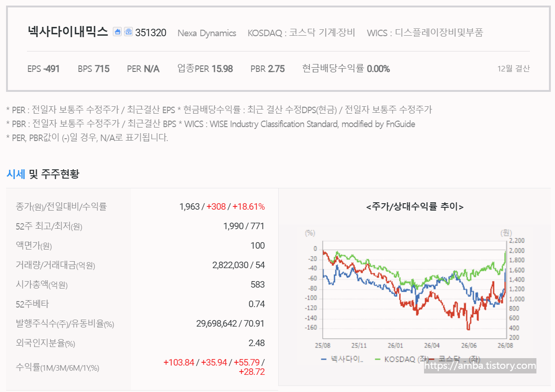555x392 pixels.
Task: Click the 시세 heading link
Action: coord(16,174)
